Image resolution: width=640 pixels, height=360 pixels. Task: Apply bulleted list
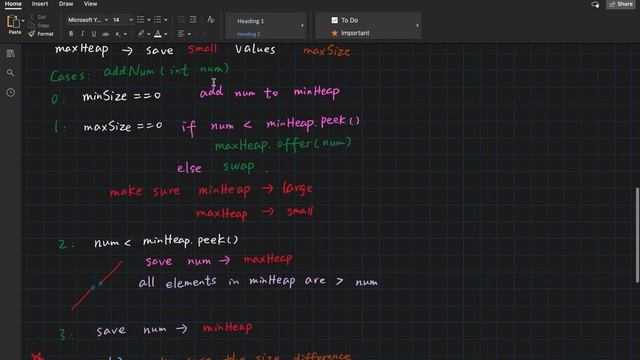(140, 20)
